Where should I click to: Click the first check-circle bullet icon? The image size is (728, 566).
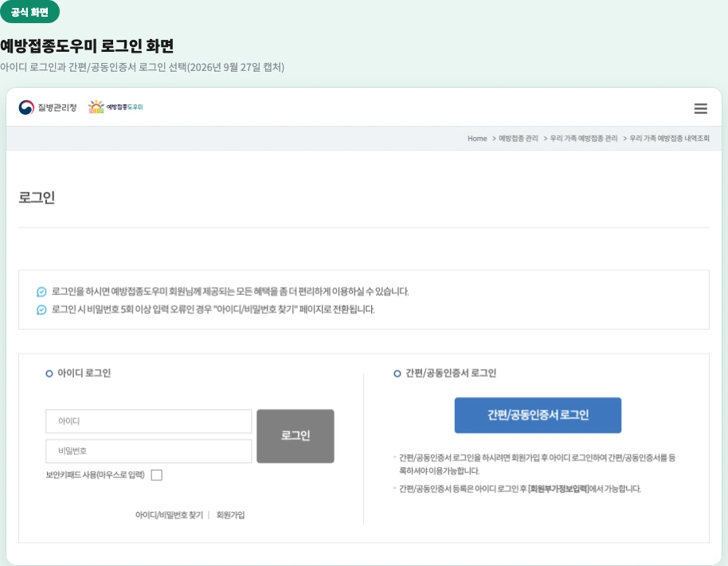pos(41,292)
